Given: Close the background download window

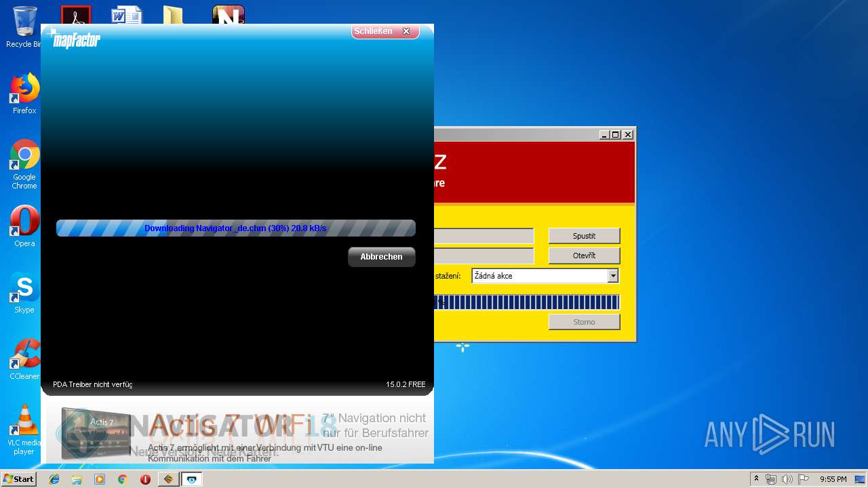Looking at the screenshot, I should [628, 135].
